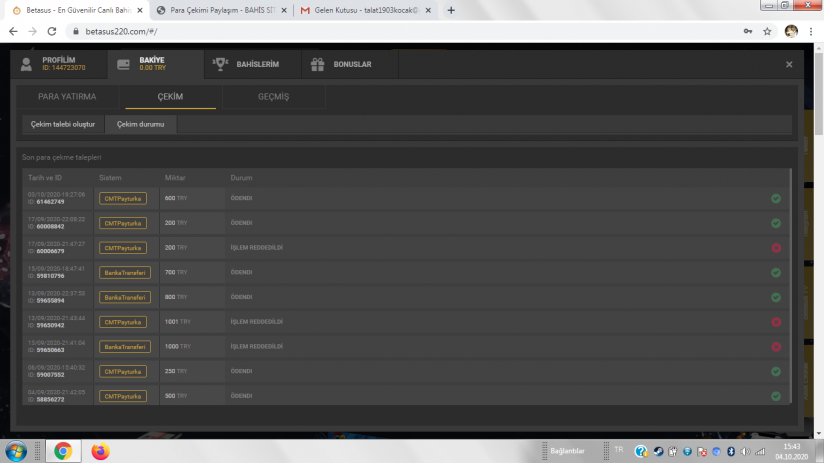Select the Çekim tab
824x463 pixels.
pyautogui.click(x=170, y=97)
